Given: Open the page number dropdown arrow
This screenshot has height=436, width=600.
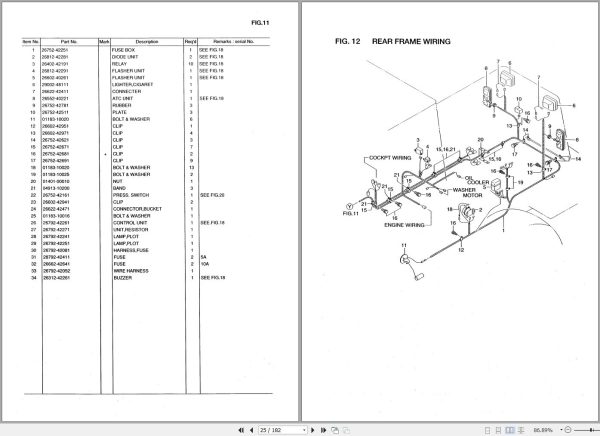Looking at the screenshot, I should pyautogui.click(x=304, y=430).
